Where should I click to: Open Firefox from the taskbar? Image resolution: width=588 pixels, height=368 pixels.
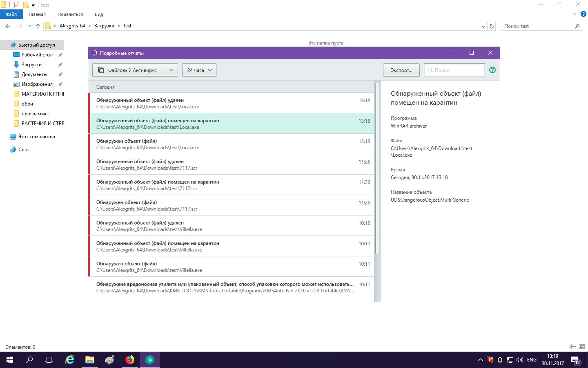pyautogui.click(x=130, y=360)
